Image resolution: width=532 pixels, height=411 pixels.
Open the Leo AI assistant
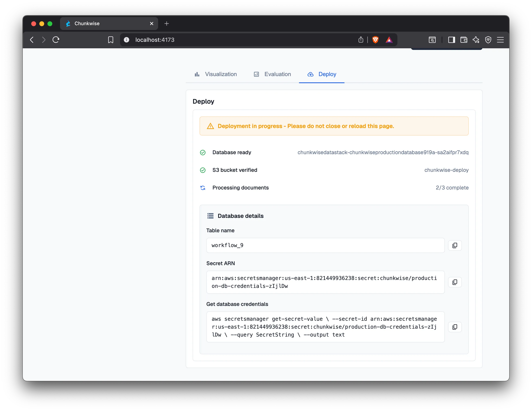476,40
